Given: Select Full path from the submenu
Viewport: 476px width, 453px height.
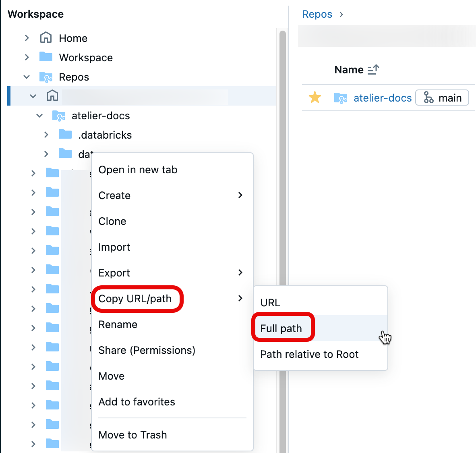Looking at the screenshot, I should pyautogui.click(x=281, y=328).
